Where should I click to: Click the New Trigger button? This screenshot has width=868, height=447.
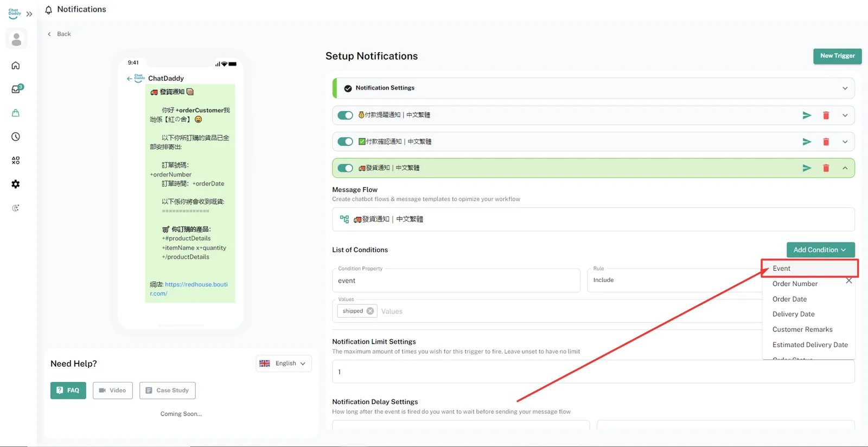coord(837,56)
